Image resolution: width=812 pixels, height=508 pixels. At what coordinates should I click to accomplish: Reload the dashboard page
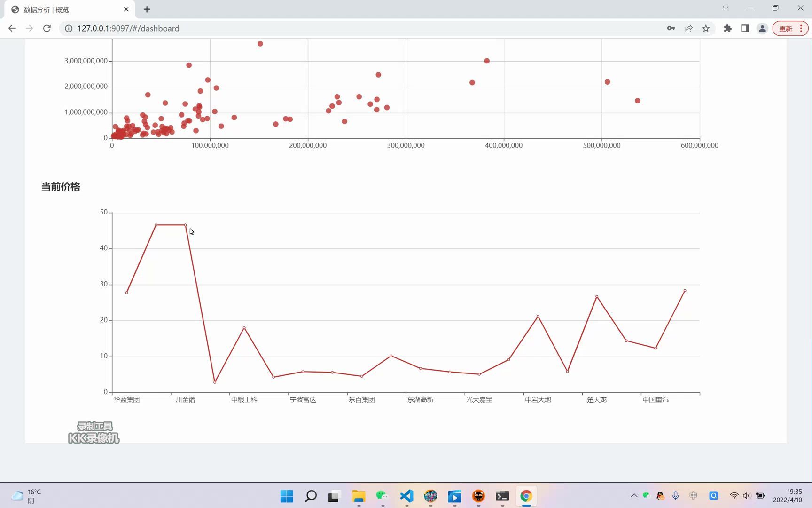point(47,28)
